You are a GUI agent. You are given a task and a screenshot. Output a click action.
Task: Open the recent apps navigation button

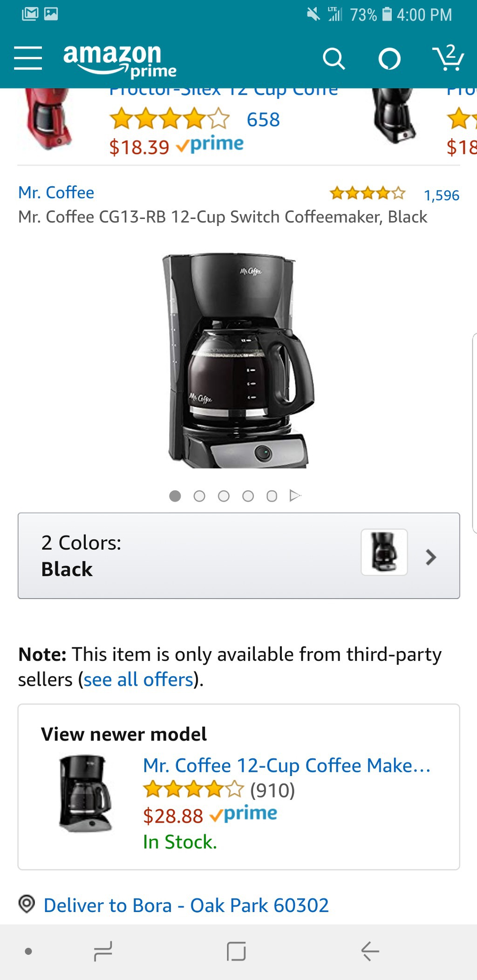point(102,951)
